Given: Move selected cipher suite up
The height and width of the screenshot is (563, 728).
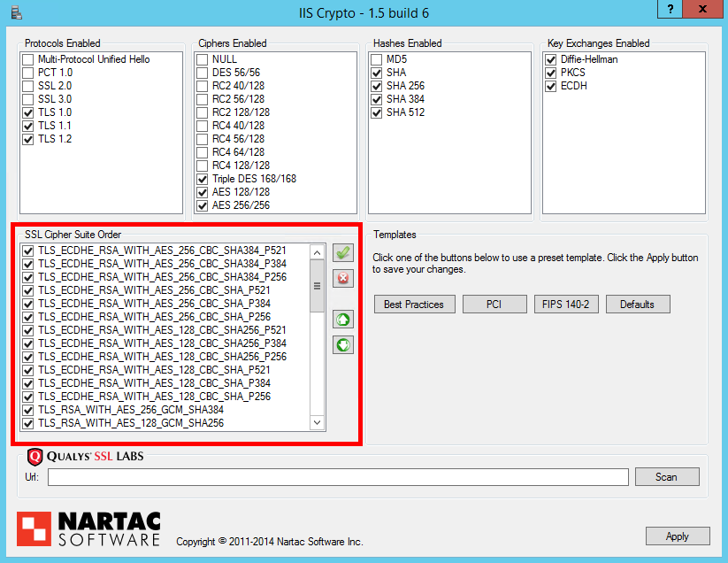Looking at the screenshot, I should point(342,319).
